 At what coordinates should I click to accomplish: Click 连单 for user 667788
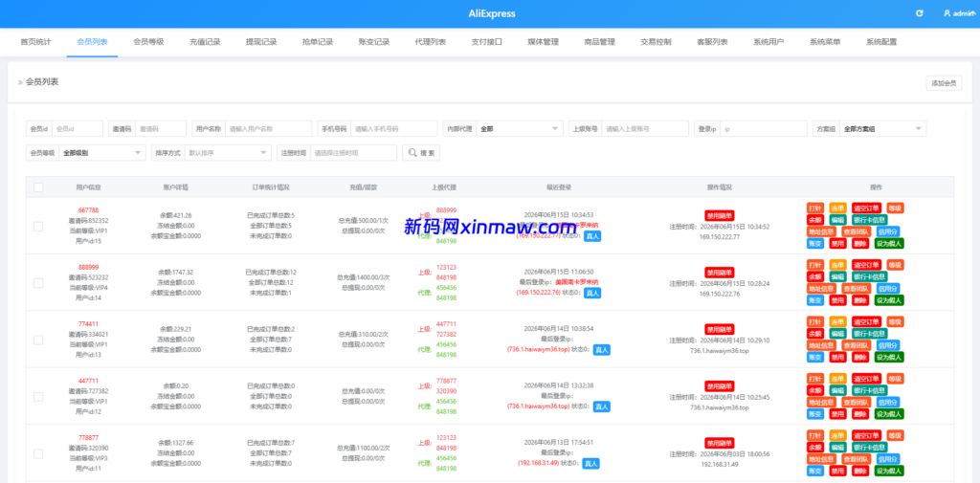[837, 209]
